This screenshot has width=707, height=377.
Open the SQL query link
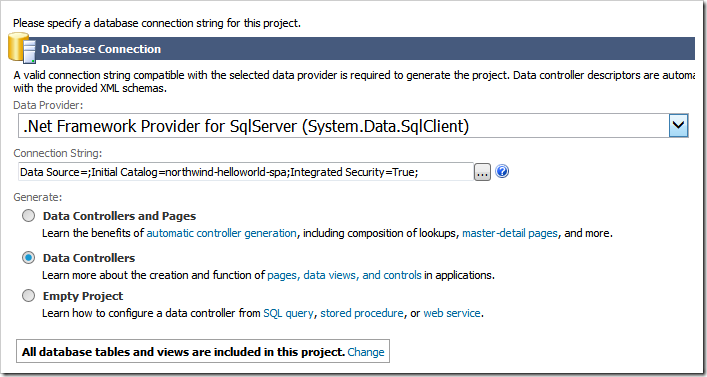pyautogui.click(x=288, y=313)
